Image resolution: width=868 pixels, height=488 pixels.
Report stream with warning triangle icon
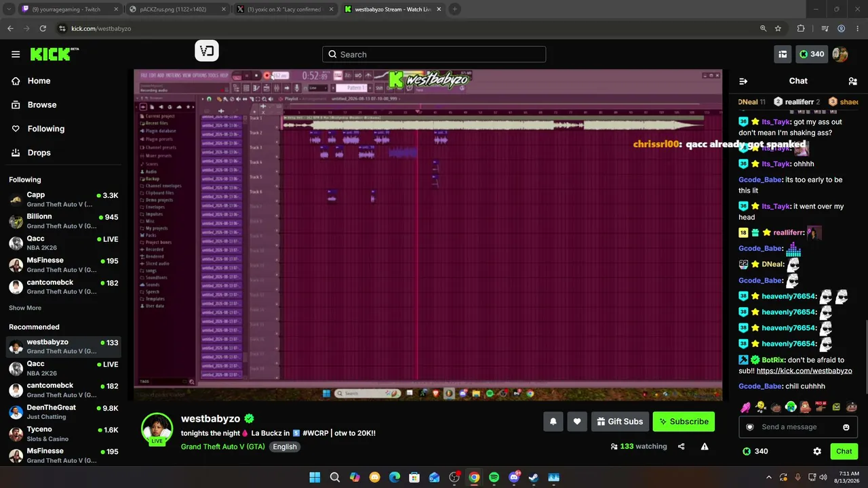tap(705, 447)
